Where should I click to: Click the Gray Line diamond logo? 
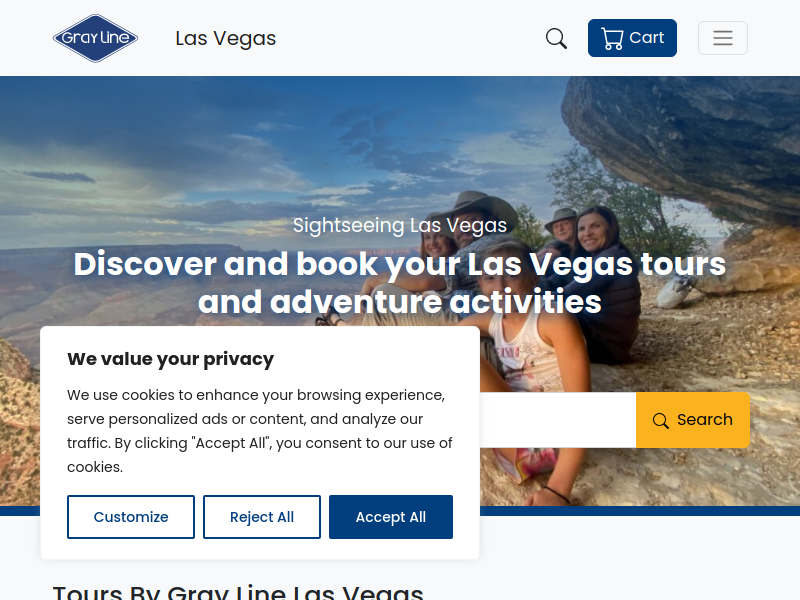[x=95, y=38]
